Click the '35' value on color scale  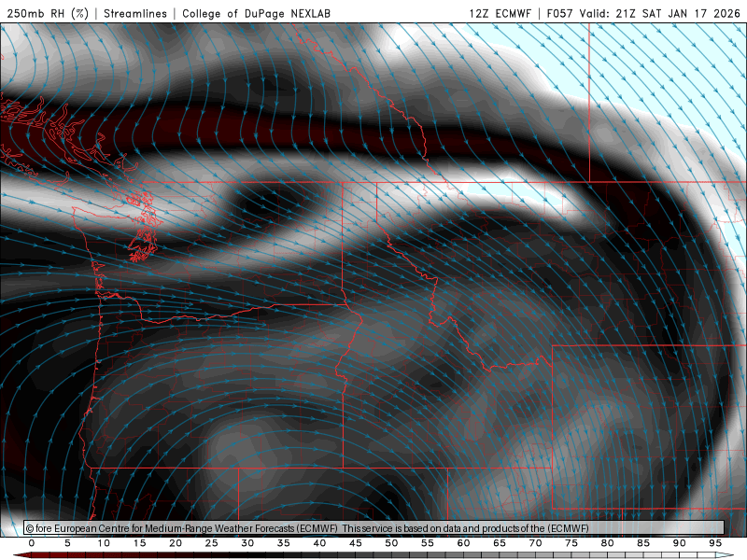[284, 543]
